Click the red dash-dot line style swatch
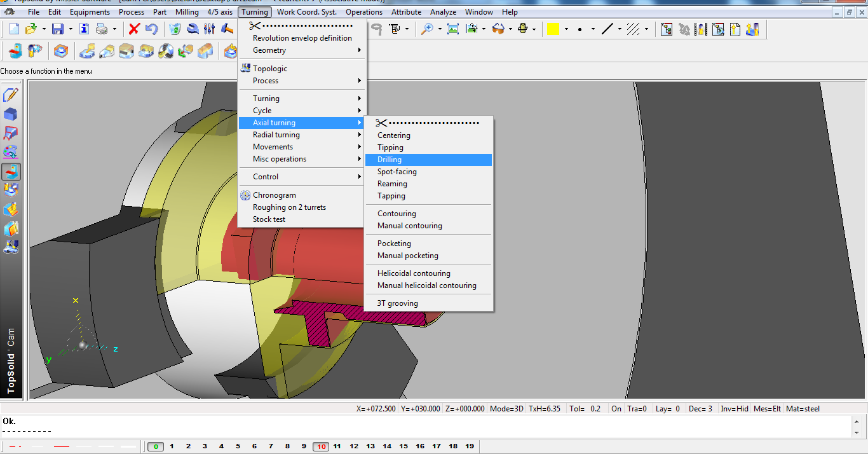This screenshot has height=454, width=868. click(16, 446)
